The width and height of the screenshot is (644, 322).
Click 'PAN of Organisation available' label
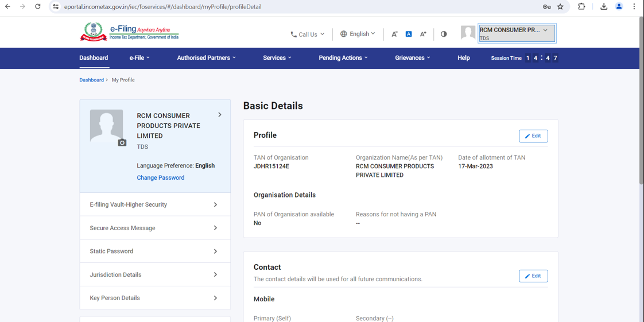pos(294,215)
